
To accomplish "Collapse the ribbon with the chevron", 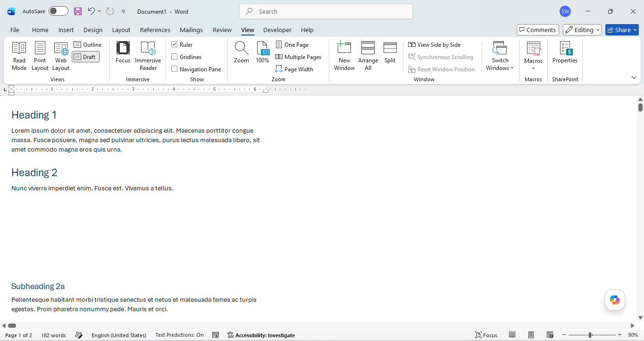I will tap(634, 77).
